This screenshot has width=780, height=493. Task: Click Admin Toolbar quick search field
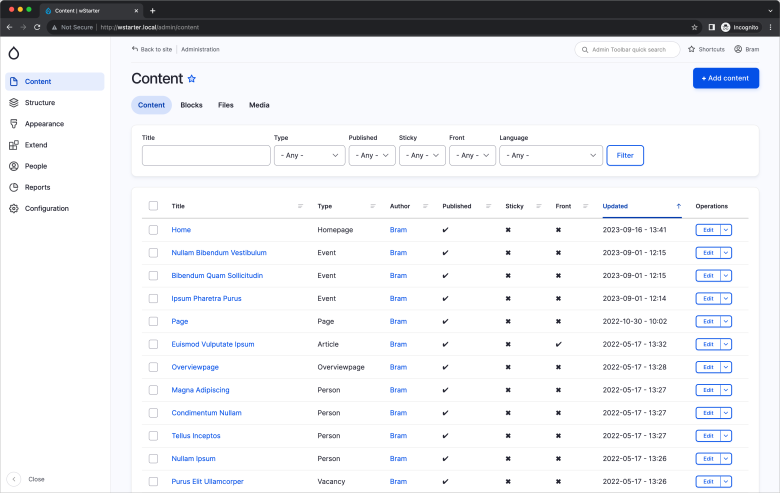pyautogui.click(x=627, y=50)
